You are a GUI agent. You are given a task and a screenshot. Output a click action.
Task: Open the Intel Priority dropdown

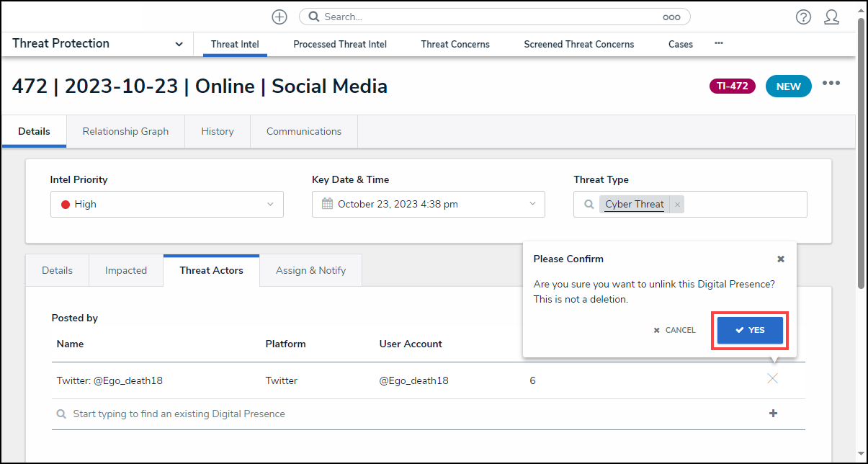167,205
